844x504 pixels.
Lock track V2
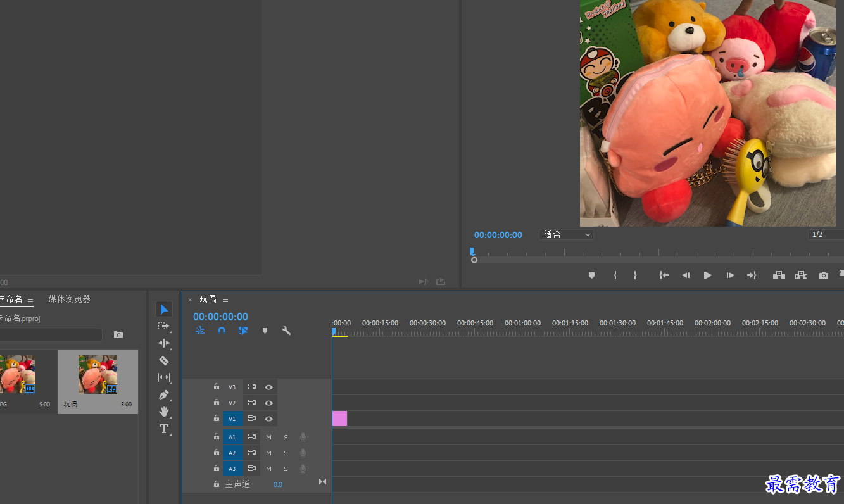pyautogui.click(x=217, y=403)
